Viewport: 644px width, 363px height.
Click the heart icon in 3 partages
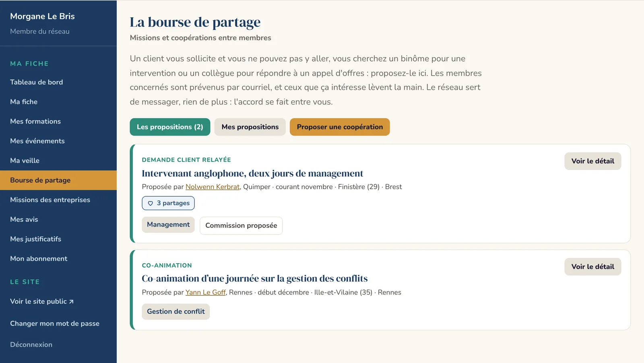click(151, 203)
